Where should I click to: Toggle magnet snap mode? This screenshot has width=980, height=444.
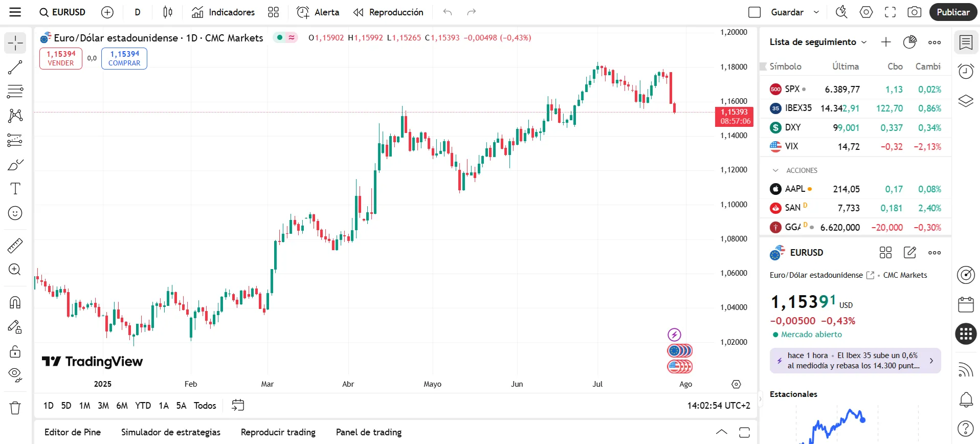pos(15,303)
